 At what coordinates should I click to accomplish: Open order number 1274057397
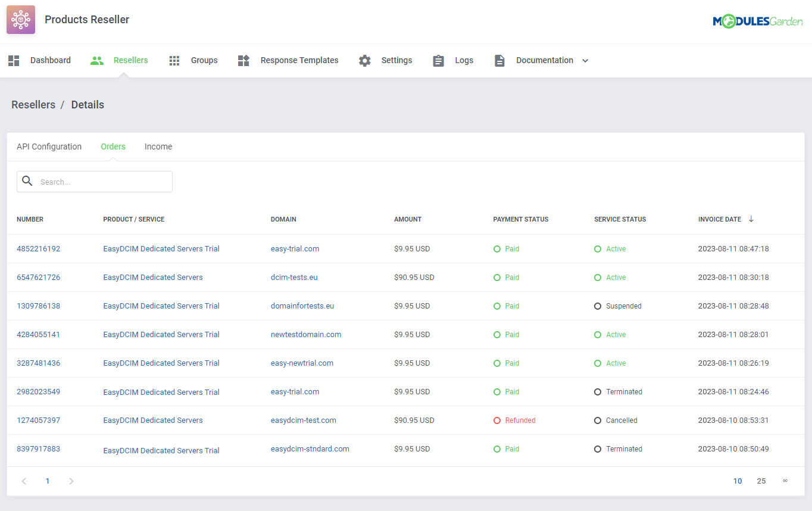pos(38,420)
